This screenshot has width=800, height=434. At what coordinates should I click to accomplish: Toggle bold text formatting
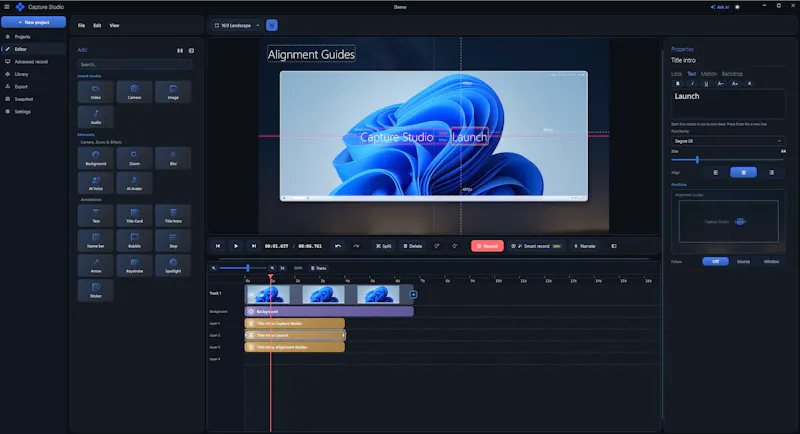678,84
